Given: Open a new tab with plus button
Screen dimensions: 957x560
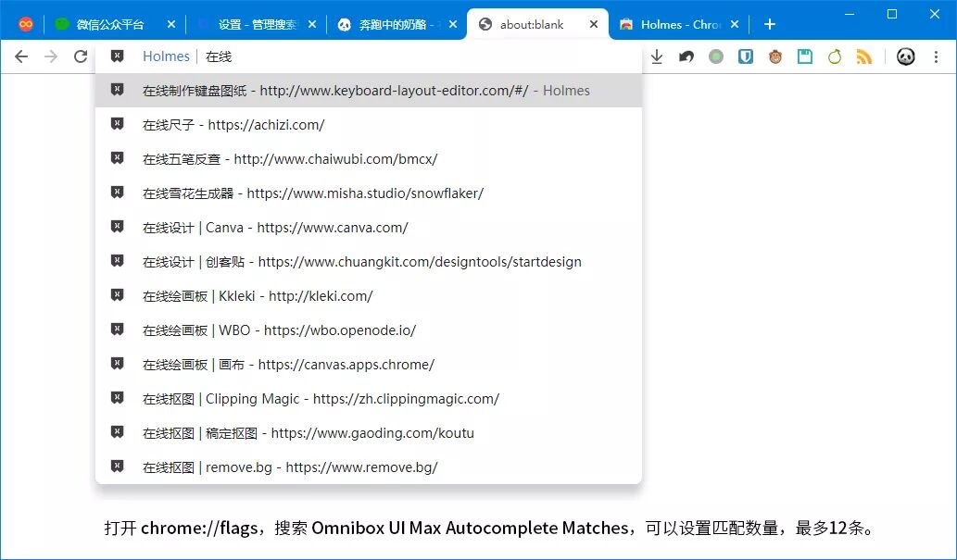Looking at the screenshot, I should pos(770,24).
